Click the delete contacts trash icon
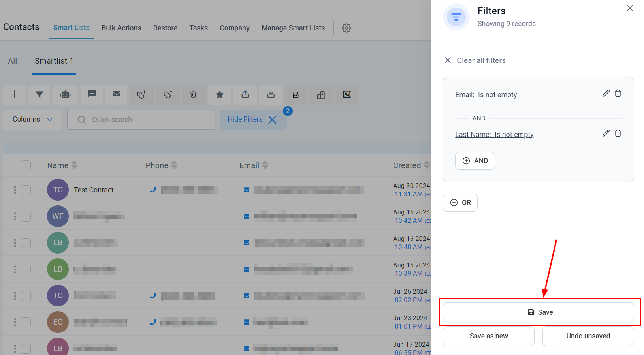Image resolution: width=644 pixels, height=355 pixels. coord(193,94)
